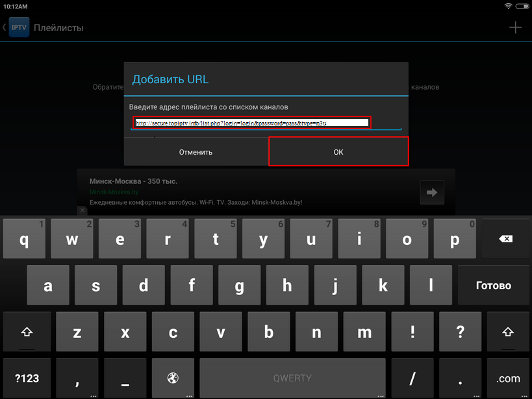532x399 pixels.
Task: Switch to ?123 symbols keyboard
Action: pos(27,378)
